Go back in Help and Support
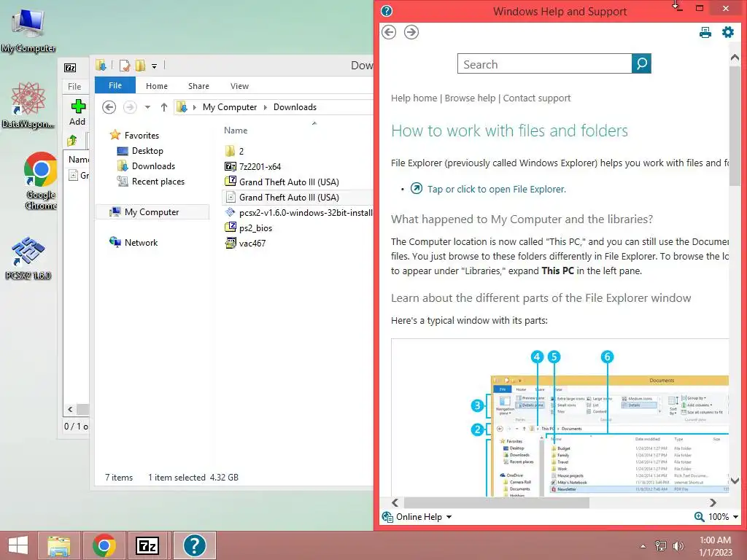This screenshot has height=560, width=747. [x=389, y=32]
